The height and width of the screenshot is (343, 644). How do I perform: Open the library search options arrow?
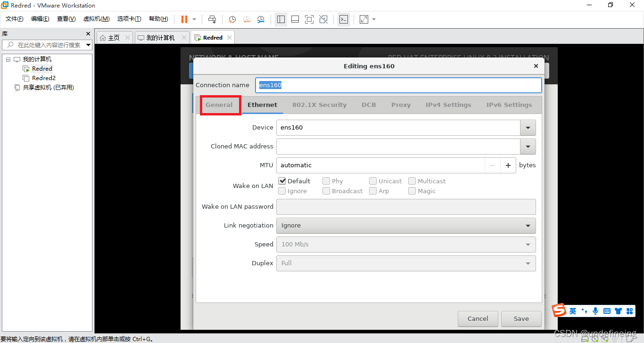[x=88, y=45]
